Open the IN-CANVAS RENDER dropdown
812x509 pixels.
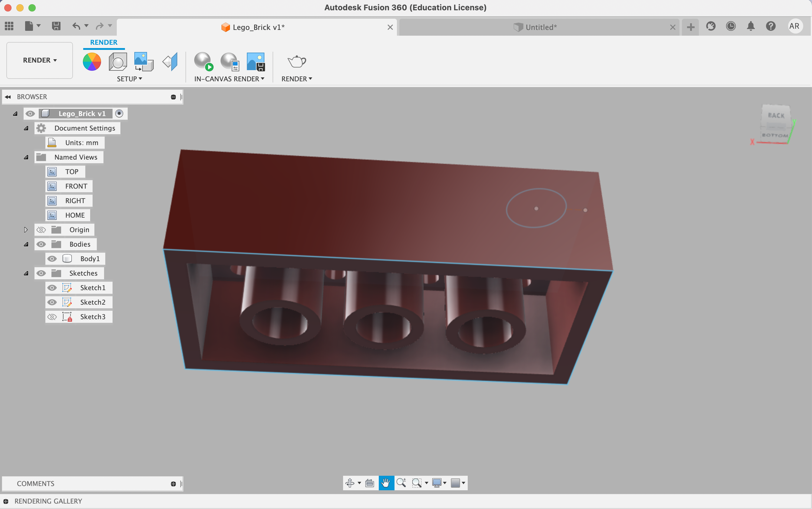229,79
